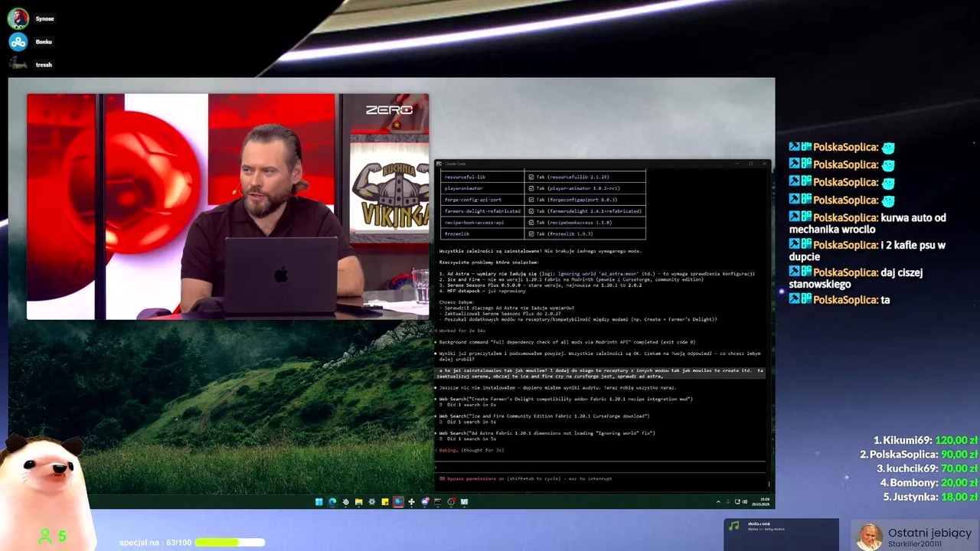Click 'bypass permissions on' status text
The height and width of the screenshot is (551, 980).
click(x=475, y=478)
